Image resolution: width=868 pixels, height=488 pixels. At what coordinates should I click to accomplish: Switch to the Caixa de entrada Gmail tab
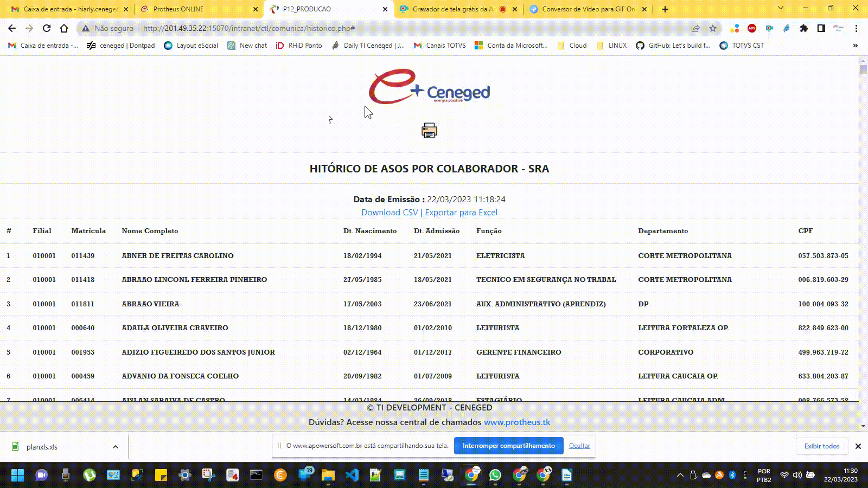coord(70,9)
